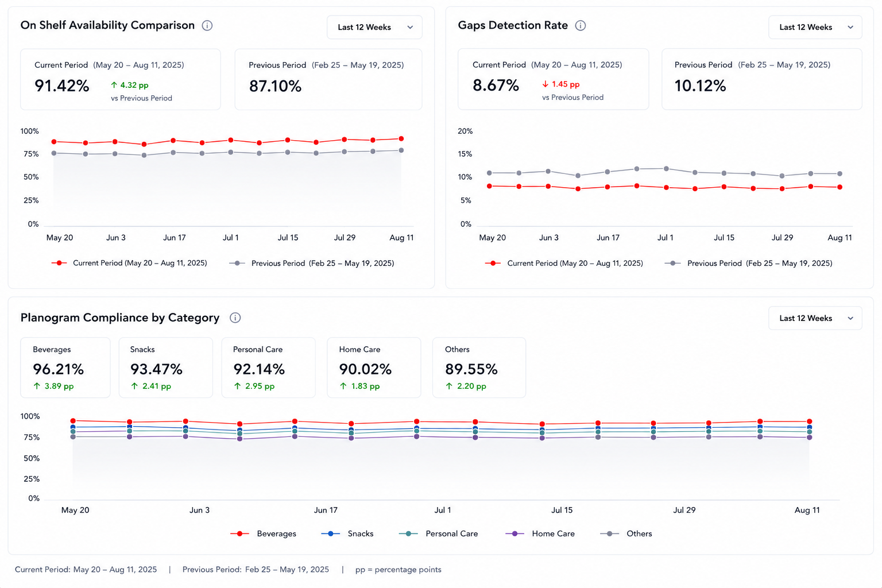Viewport: 882px width, 588px height.
Task: Open Last 12 Weeks dropdown in On Shelf Availability
Action: click(374, 27)
